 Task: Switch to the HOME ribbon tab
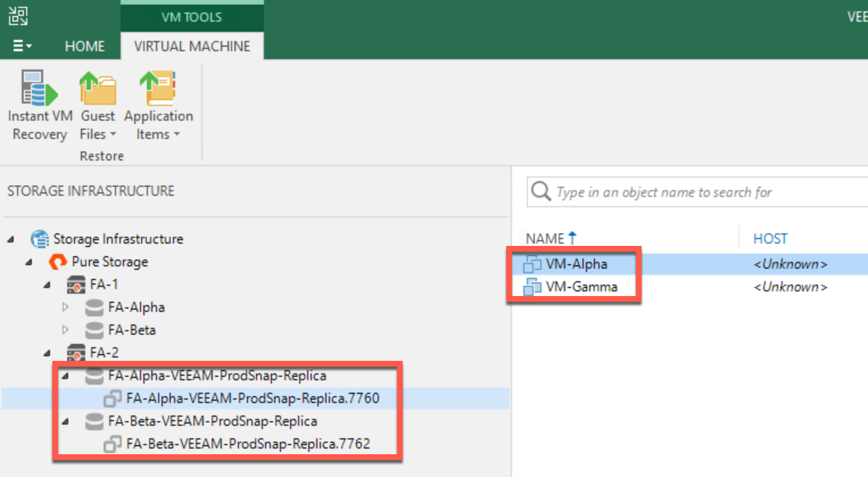(85, 46)
